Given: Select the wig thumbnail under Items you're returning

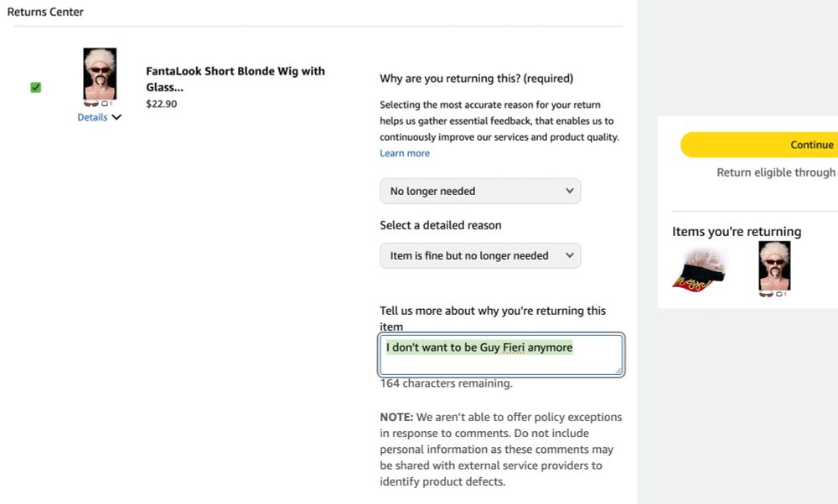Looking at the screenshot, I should [773, 266].
